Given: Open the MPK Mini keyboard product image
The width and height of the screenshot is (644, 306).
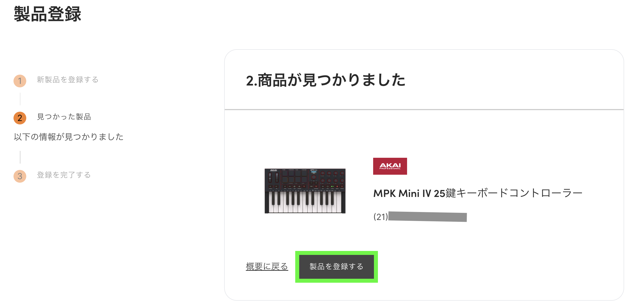Looking at the screenshot, I should (305, 191).
